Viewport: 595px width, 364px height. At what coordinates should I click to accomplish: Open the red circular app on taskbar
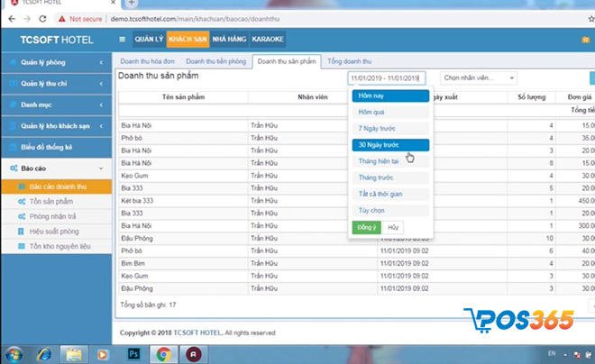(x=194, y=354)
